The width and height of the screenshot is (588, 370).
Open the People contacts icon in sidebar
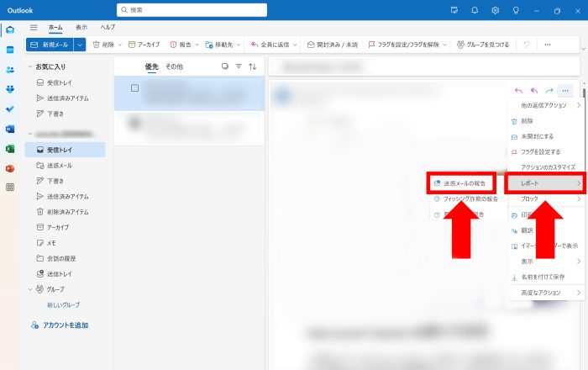tap(10, 70)
